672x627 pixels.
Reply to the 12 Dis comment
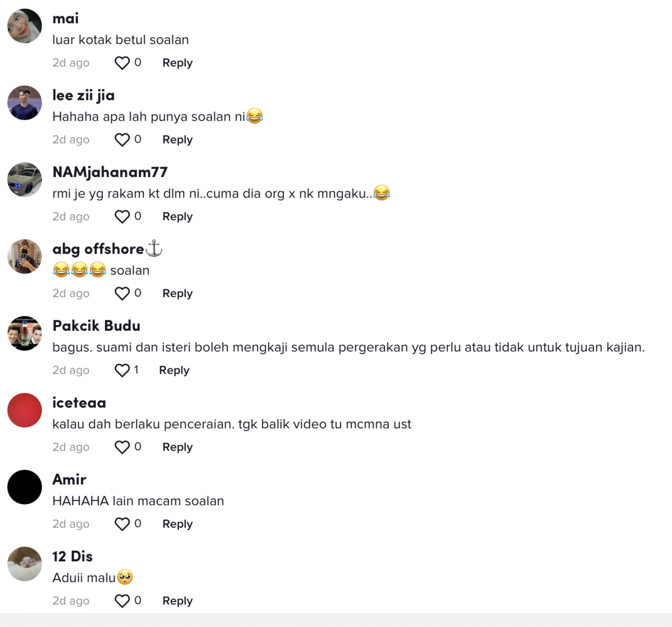click(x=177, y=601)
